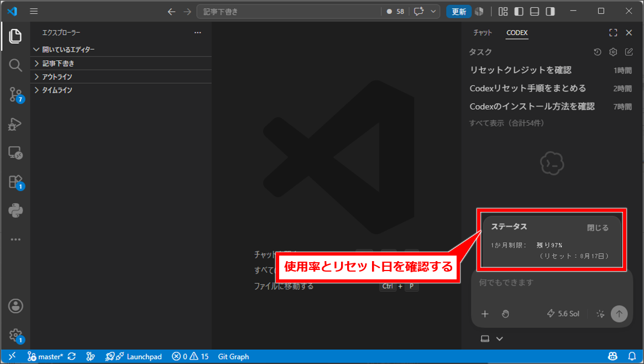Open the 5.6 Sol model selector

[563, 314]
